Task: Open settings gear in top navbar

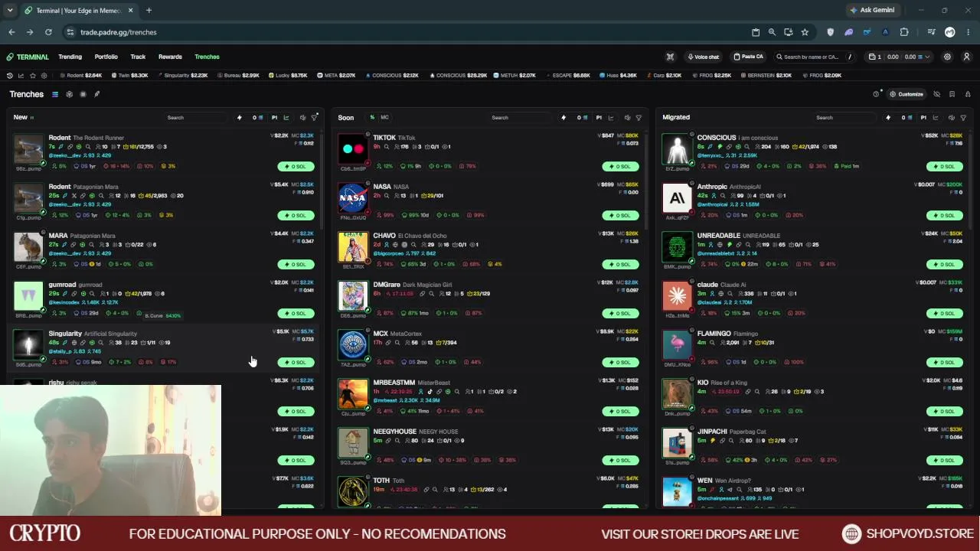Action: (x=947, y=57)
